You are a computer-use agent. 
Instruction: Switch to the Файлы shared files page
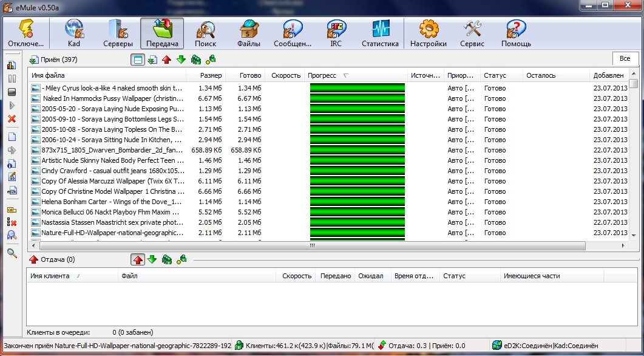(x=249, y=33)
